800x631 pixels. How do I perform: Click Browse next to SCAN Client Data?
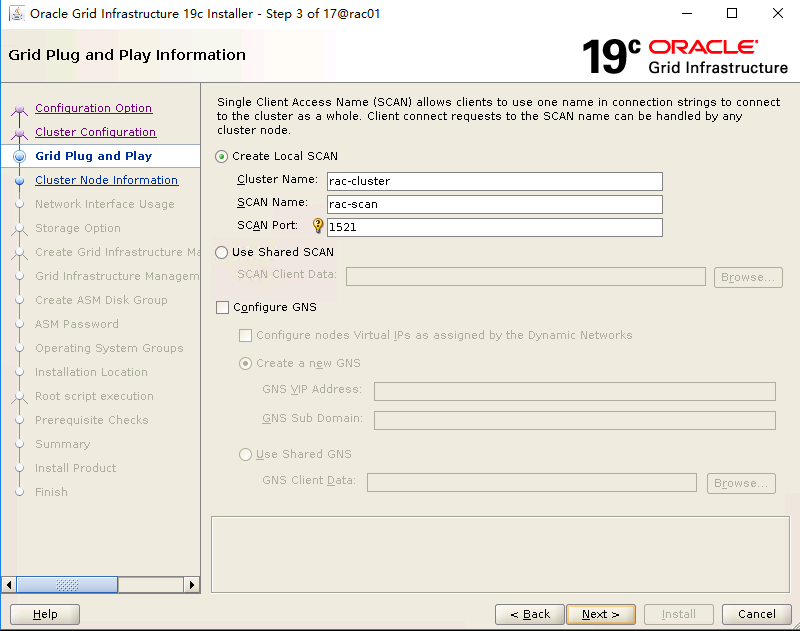tap(748, 277)
